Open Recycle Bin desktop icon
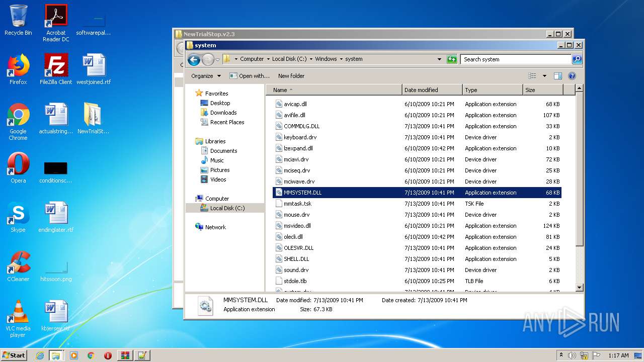The image size is (644, 362). [18, 20]
